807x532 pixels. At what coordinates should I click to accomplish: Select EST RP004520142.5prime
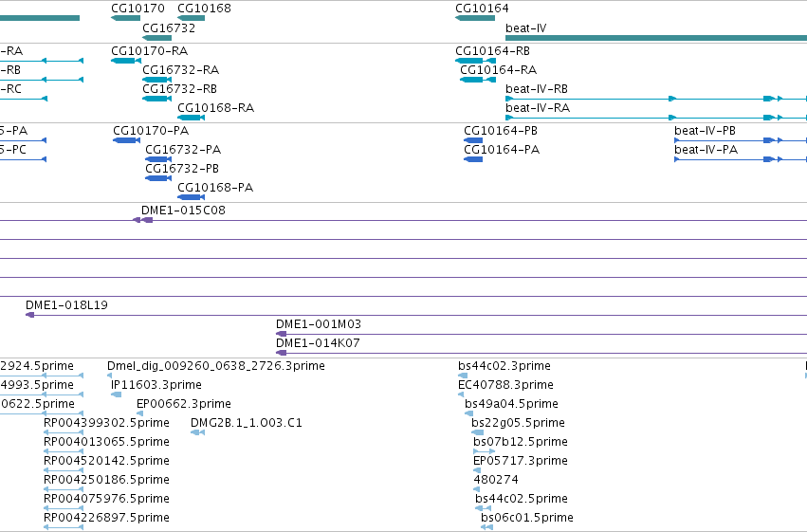(64, 470)
